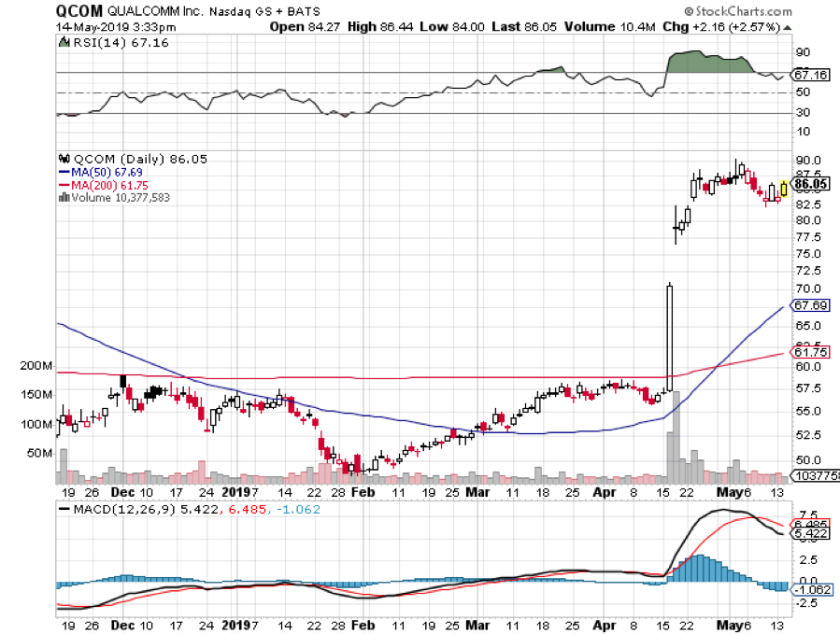Click the QCOM ticker symbol title
The image size is (840, 634).
(x=79, y=10)
